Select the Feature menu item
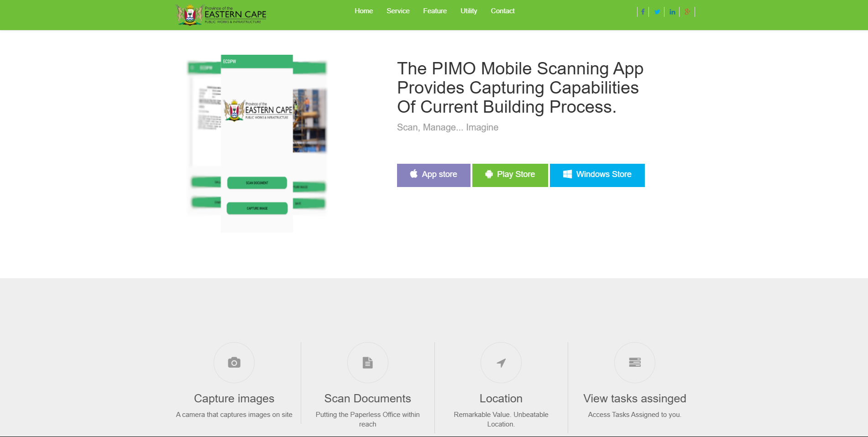Image resolution: width=868 pixels, height=437 pixels. coord(435,11)
